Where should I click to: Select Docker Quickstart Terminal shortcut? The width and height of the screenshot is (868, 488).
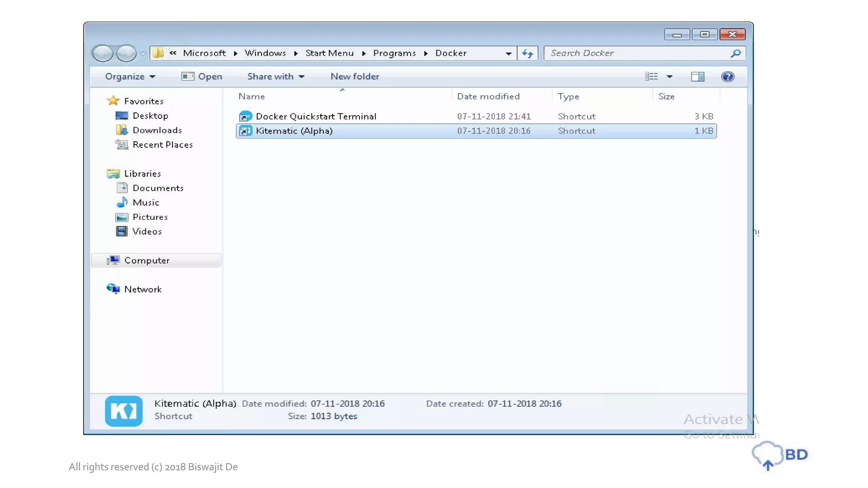[x=316, y=116]
